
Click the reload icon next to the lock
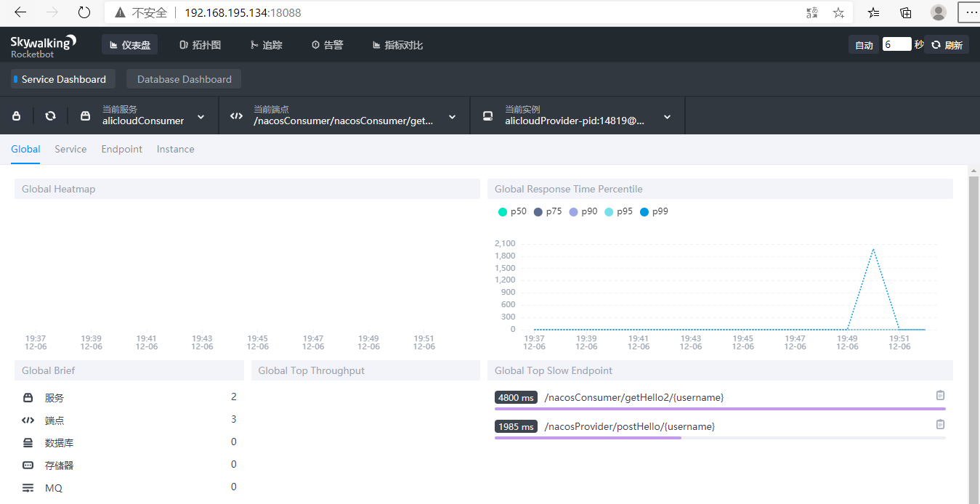[x=49, y=115]
